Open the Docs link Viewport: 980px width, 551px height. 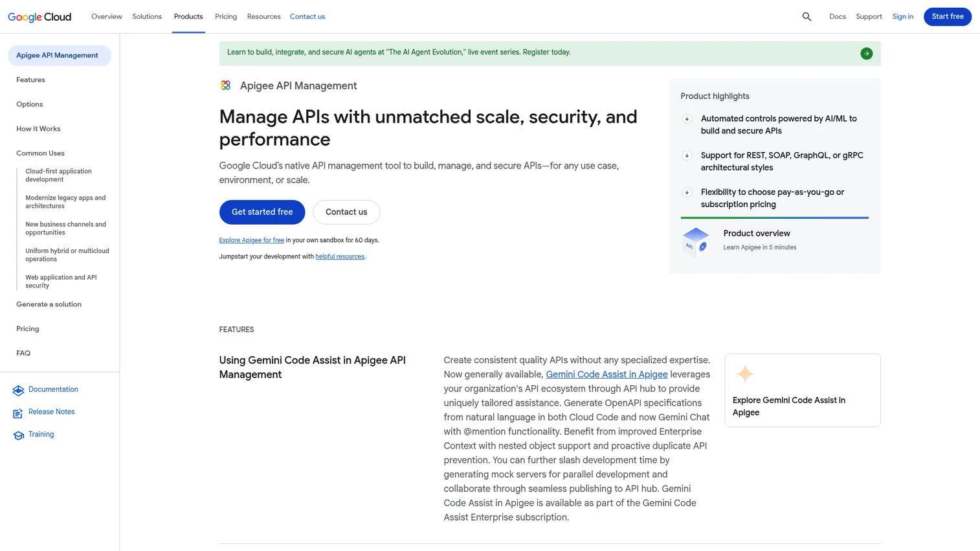coord(838,17)
